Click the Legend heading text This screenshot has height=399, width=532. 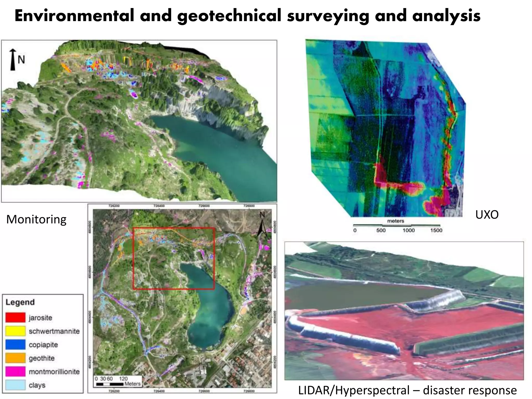click(x=20, y=302)
